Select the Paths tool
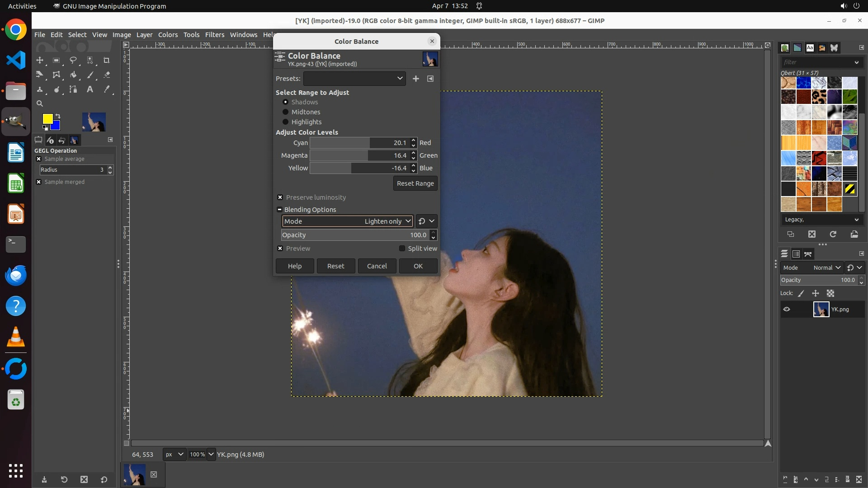 pos(73,89)
